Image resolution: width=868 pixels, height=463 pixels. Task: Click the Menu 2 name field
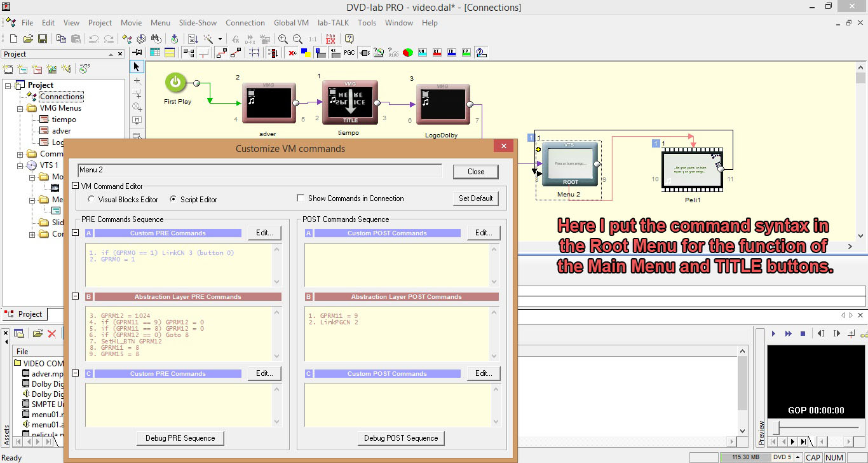pos(259,170)
